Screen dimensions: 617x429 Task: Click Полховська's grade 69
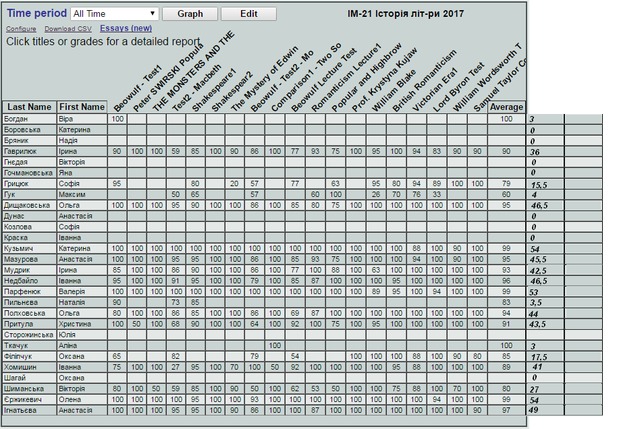(x=295, y=313)
